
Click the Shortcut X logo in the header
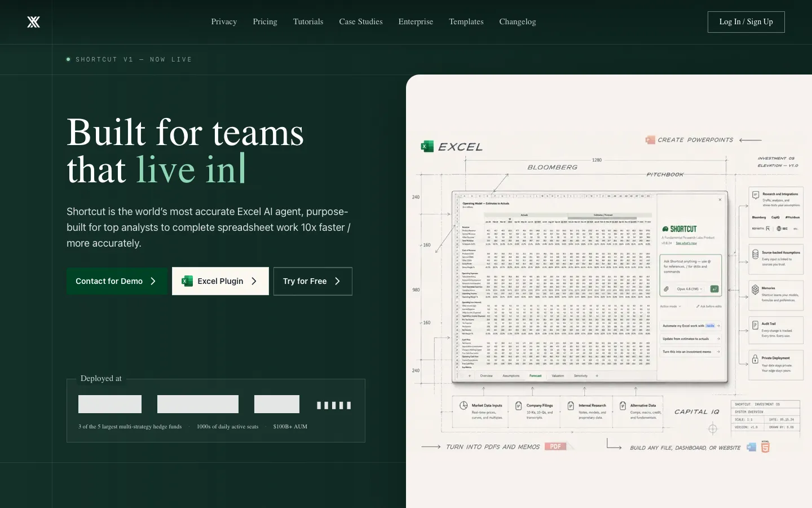(34, 22)
